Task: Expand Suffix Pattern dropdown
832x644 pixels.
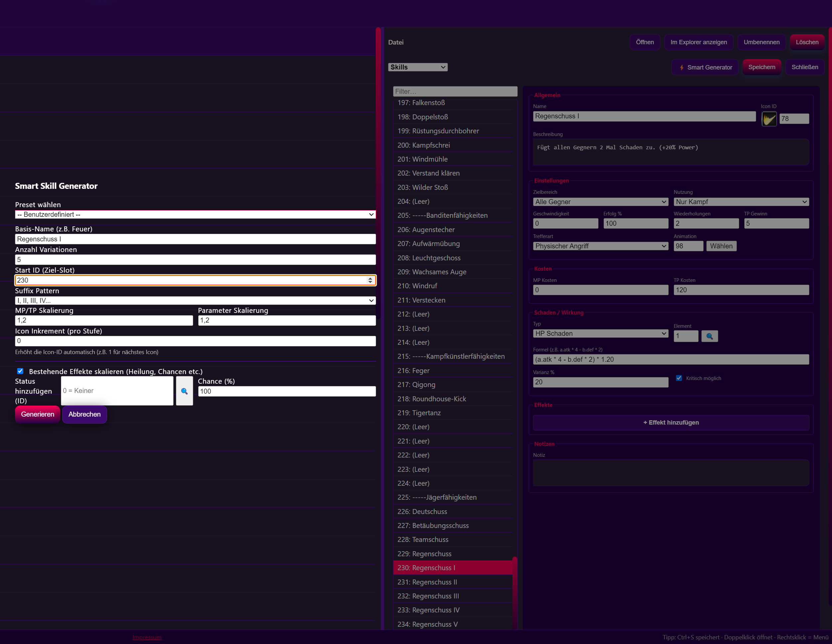Action: point(195,301)
